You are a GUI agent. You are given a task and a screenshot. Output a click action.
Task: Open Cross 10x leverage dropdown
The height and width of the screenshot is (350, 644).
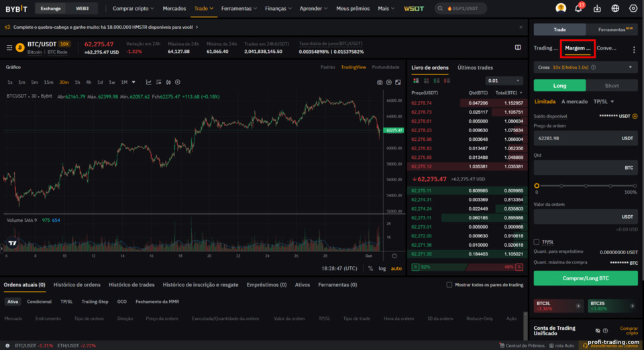coord(585,67)
